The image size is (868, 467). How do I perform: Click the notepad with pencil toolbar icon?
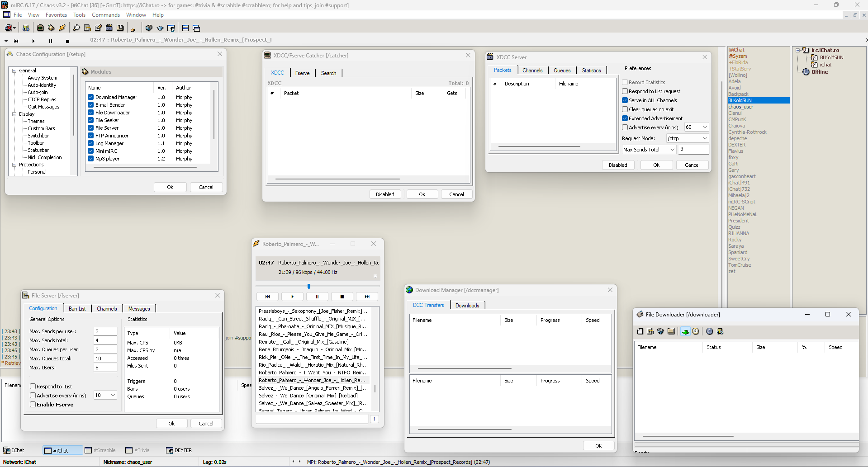click(x=98, y=28)
